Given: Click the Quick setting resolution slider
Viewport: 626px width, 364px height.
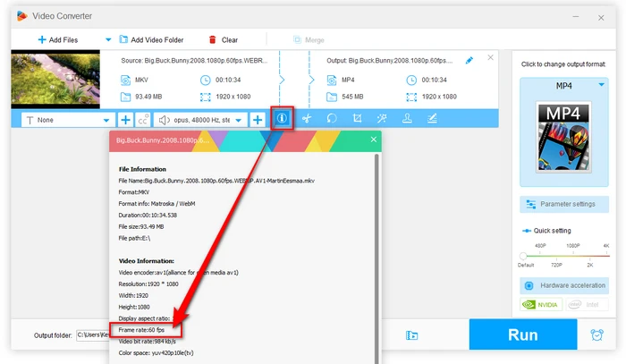Looking at the screenshot, I should pos(563,254).
